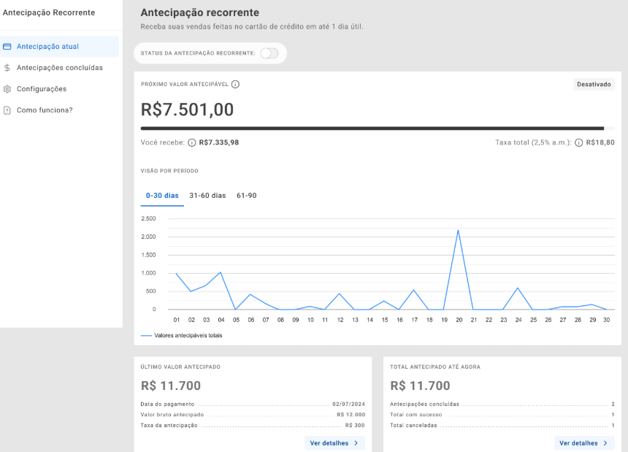Screen dimensions: 628x452
Task: Click the gear icon beside Configurações
Action: point(8,89)
